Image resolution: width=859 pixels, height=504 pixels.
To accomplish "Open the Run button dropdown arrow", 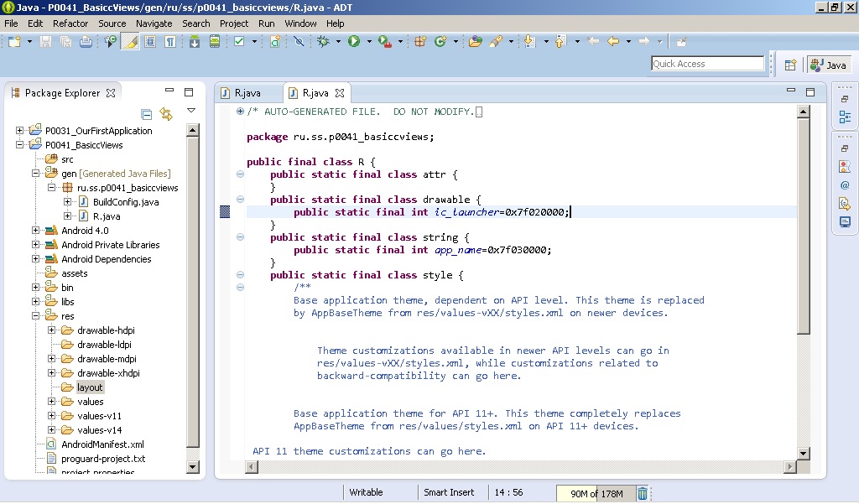I will click(x=369, y=42).
